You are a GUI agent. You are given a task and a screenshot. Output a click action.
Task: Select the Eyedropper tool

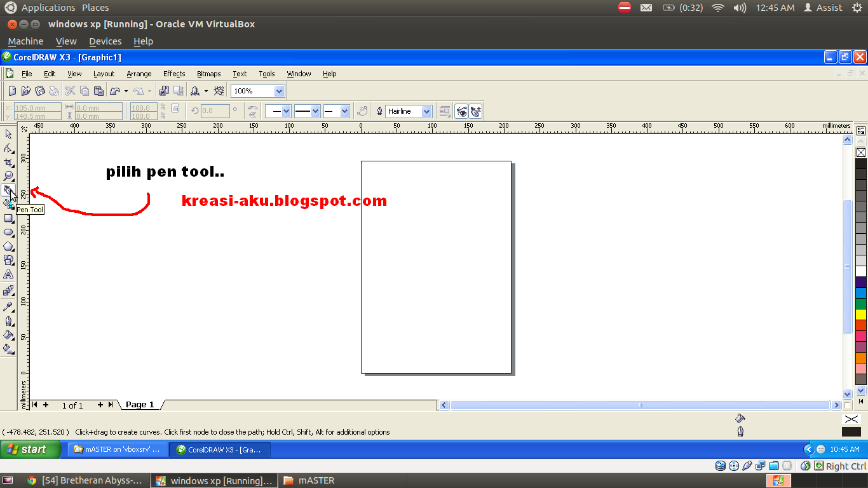point(8,306)
